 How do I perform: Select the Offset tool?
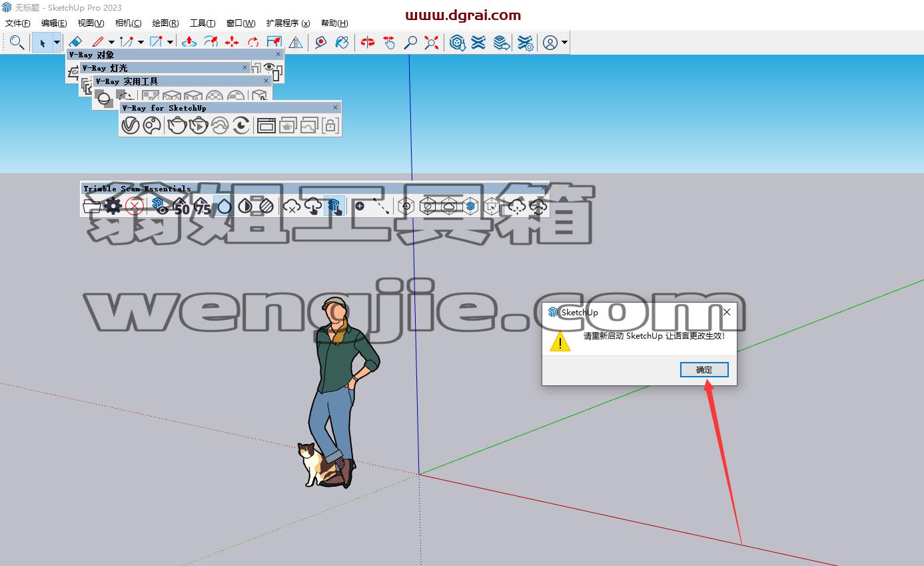[x=211, y=42]
